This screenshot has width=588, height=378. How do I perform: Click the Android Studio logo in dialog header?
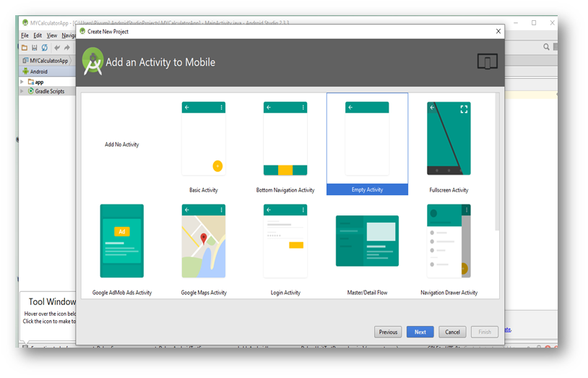point(92,61)
